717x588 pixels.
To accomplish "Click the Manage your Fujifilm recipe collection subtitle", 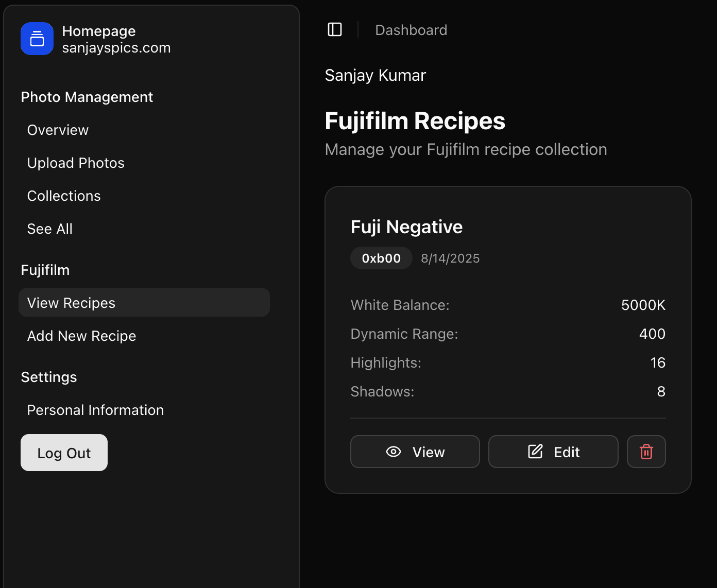I will click(466, 149).
